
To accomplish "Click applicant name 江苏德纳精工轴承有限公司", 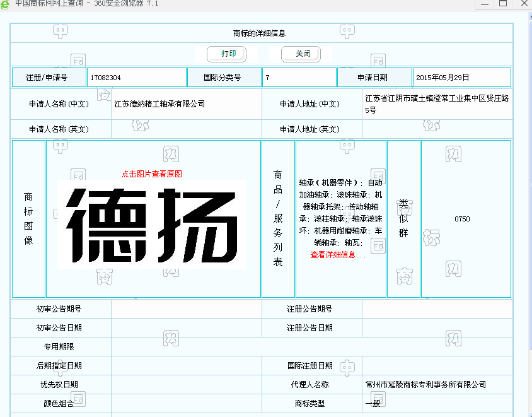I will coord(160,104).
